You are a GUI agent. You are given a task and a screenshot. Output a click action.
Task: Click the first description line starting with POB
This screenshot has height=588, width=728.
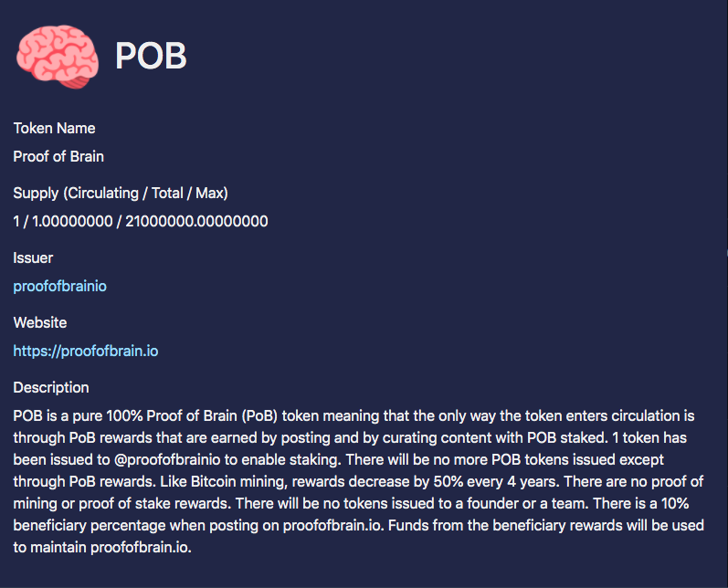pos(353,415)
